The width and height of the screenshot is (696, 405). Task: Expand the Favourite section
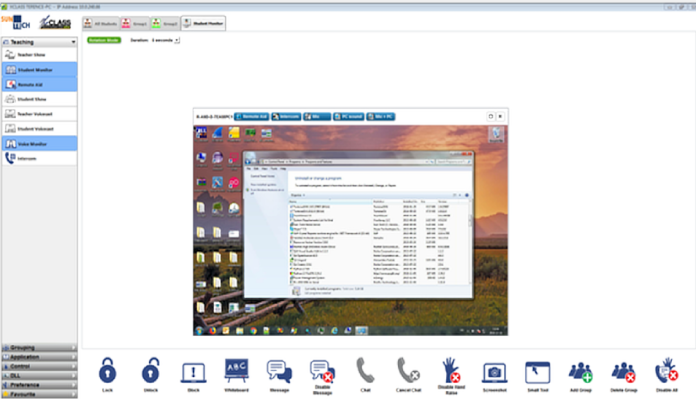point(39,394)
